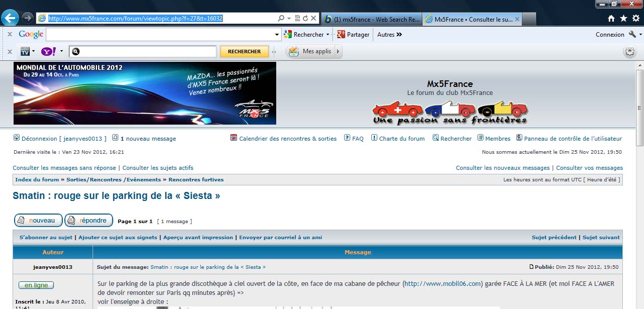Click the répondre reply button
Image resolution: width=644 pixels, height=309 pixels.
[x=89, y=220]
